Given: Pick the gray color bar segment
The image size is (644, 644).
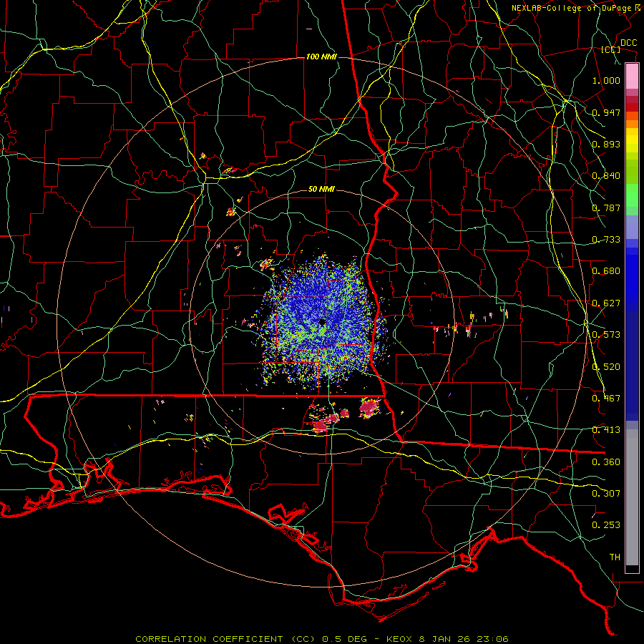Looking at the screenshot, I should pos(632,497).
